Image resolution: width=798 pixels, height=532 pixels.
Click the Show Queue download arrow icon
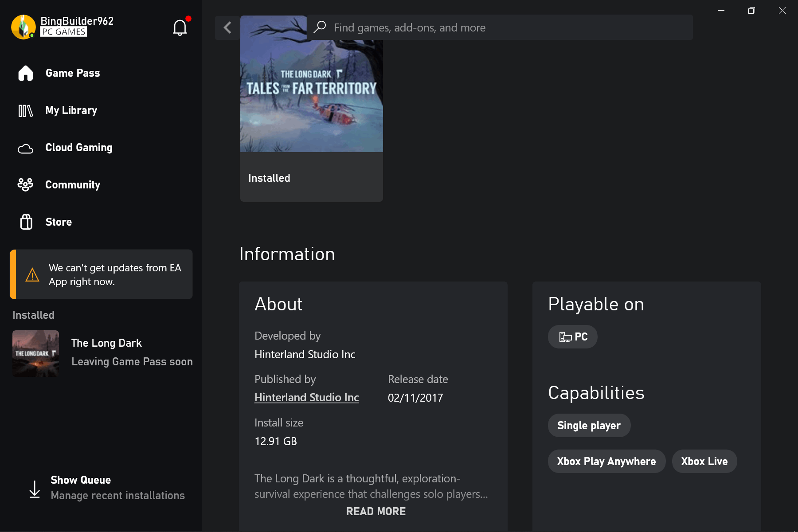coord(35,489)
